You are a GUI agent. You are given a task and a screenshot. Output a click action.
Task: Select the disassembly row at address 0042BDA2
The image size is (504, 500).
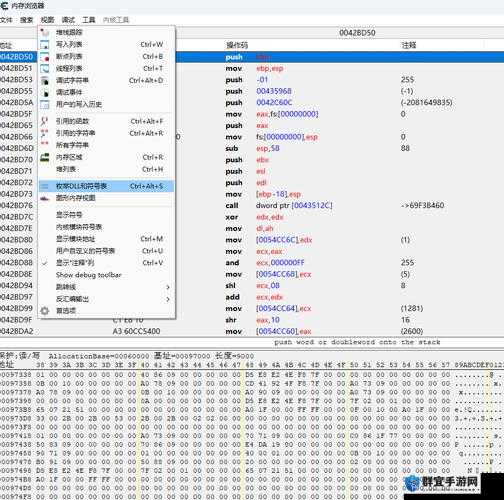click(x=252, y=331)
